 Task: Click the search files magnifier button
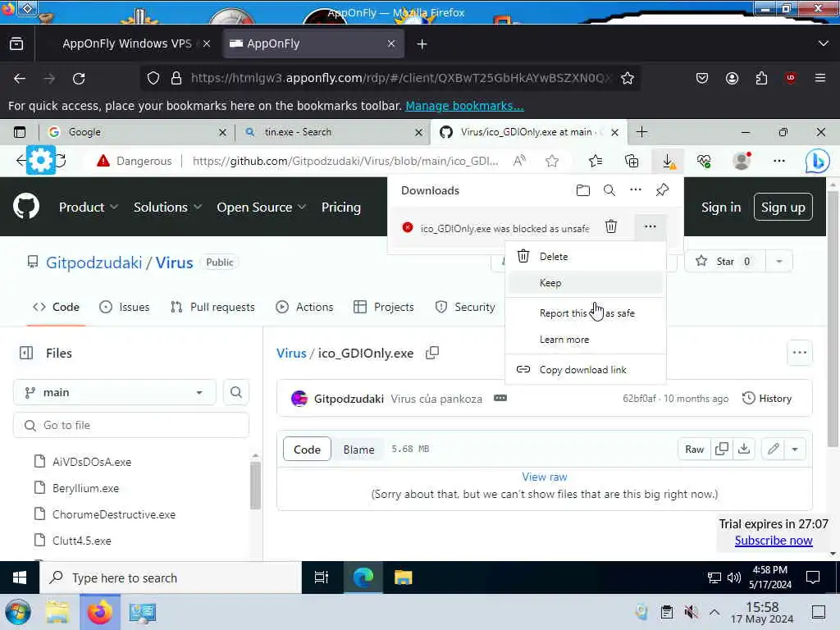tap(235, 392)
